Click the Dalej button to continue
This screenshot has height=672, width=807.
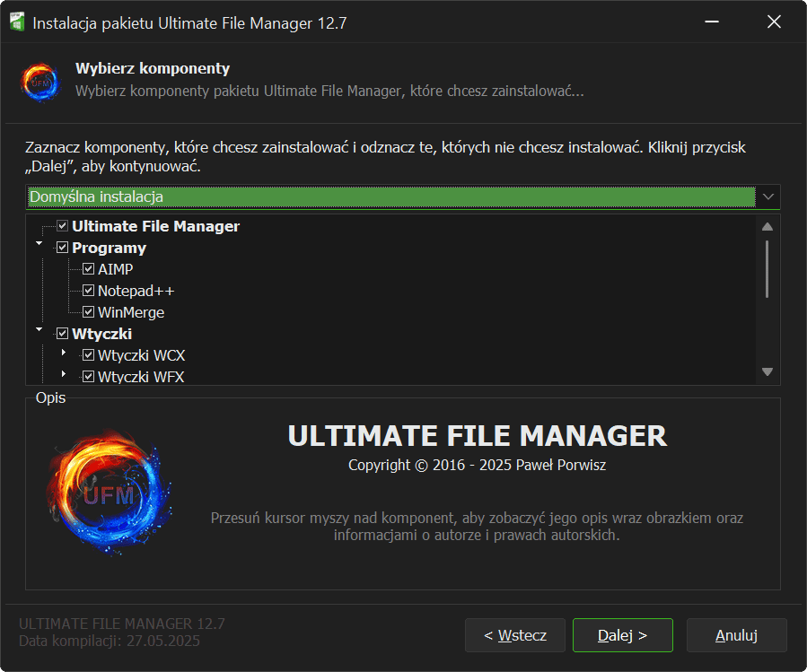[x=622, y=635]
